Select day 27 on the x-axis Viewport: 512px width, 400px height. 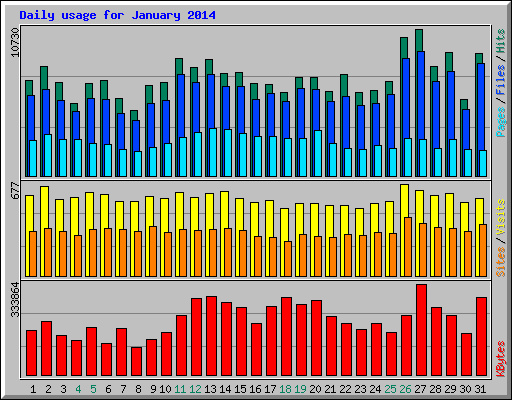(420, 389)
